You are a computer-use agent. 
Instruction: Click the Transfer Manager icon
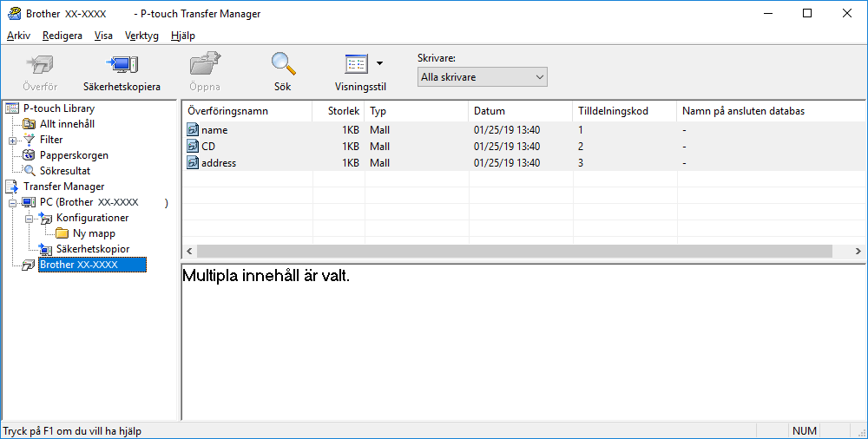pyautogui.click(x=12, y=187)
